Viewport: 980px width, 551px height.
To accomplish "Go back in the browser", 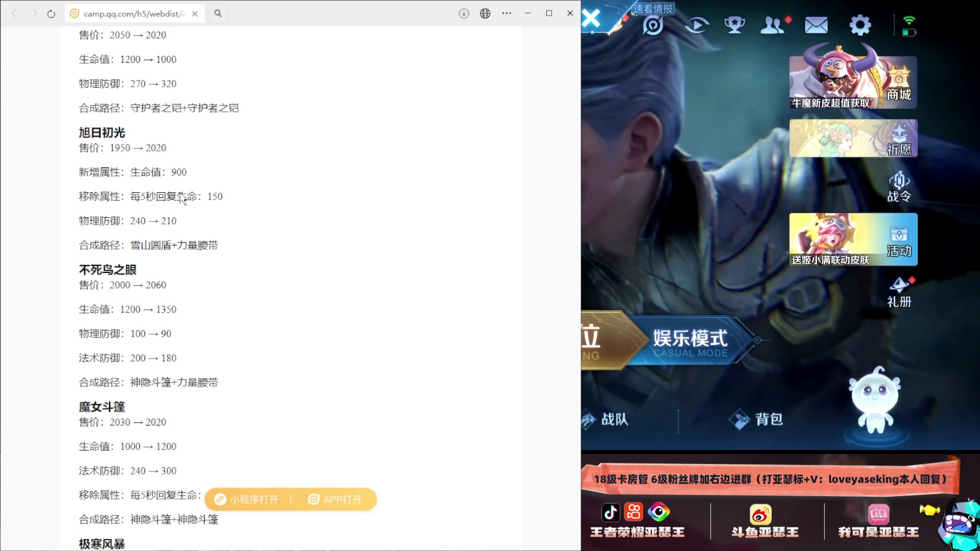I will click(14, 14).
